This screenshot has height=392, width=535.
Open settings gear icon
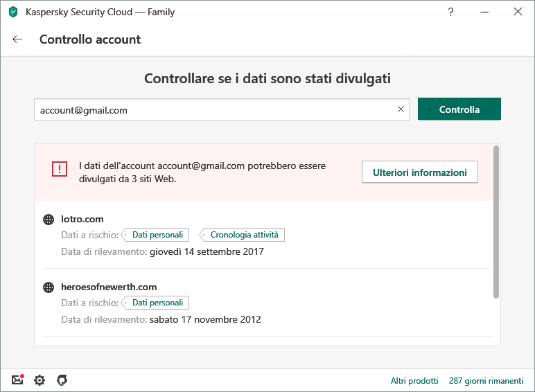(40, 380)
